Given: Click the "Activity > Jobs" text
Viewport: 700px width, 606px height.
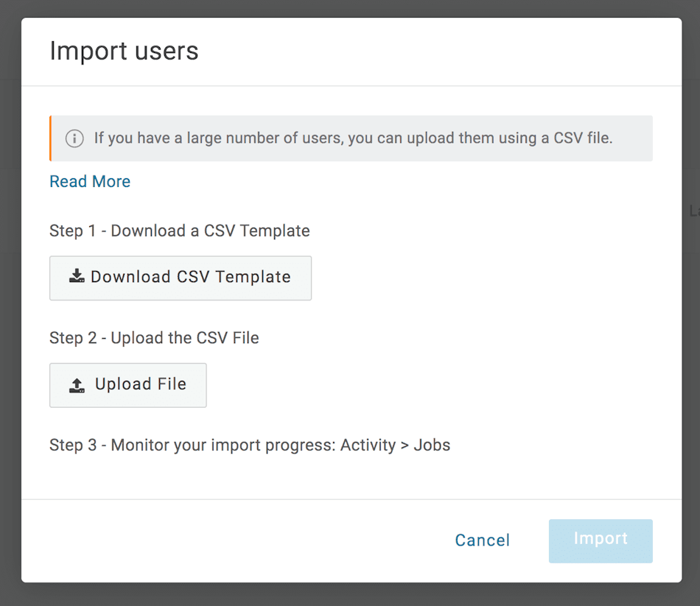Looking at the screenshot, I should click(396, 445).
